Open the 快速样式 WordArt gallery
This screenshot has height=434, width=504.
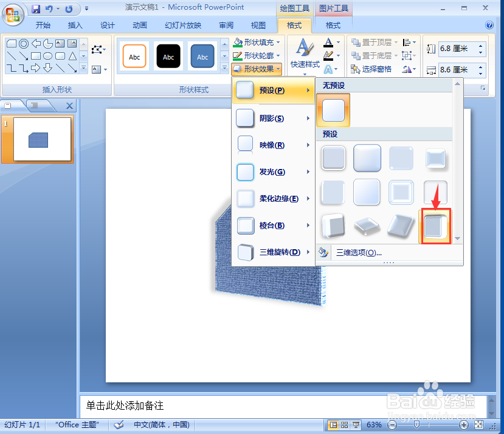[305, 57]
